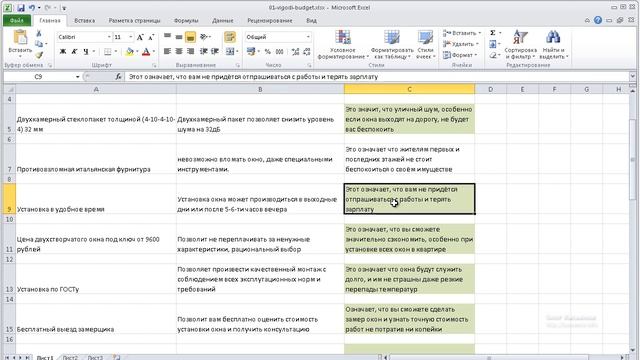Viewport: 640px width, 360px height.
Task: Increase font size with the large A icon
Action: [x=140, y=37]
